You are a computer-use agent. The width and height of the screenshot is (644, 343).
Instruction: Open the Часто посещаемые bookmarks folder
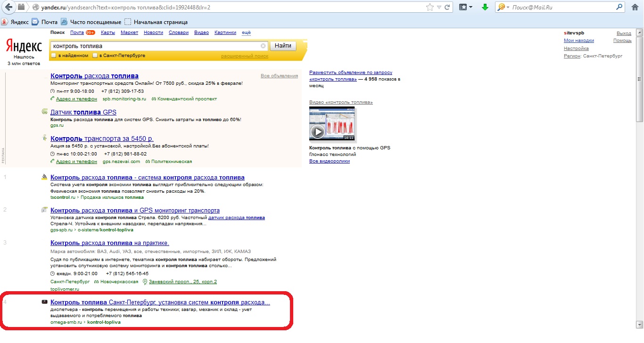tap(91, 22)
